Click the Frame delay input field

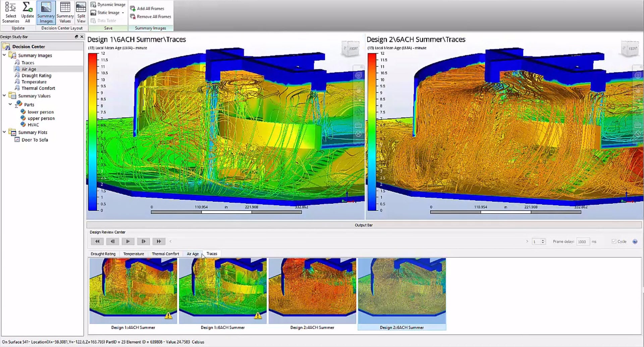coord(583,241)
